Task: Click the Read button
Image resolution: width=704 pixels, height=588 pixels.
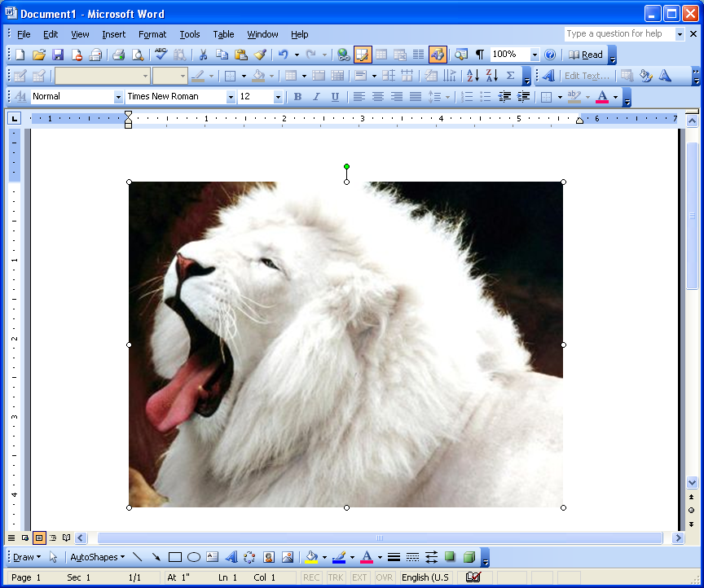Action: [x=590, y=55]
